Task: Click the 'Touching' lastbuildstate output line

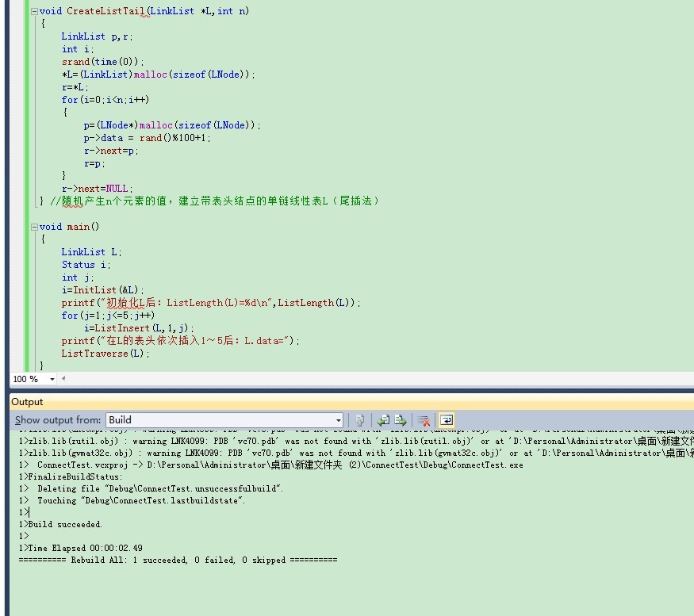Action: coord(132,500)
